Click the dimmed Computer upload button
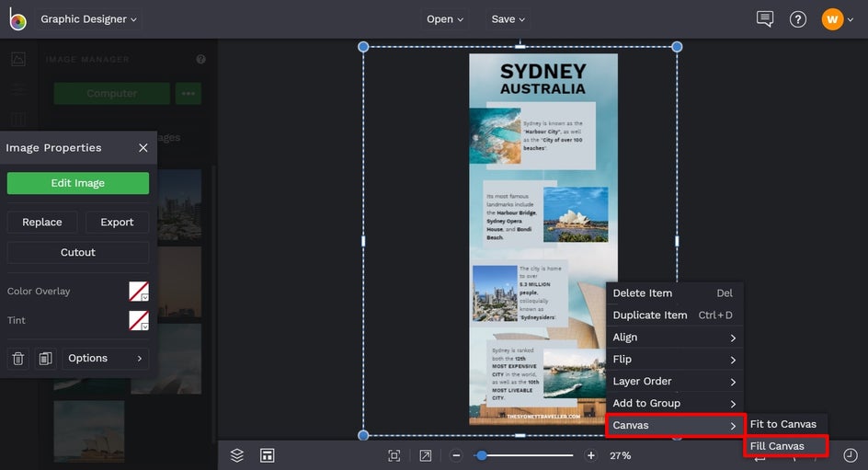 pos(112,94)
